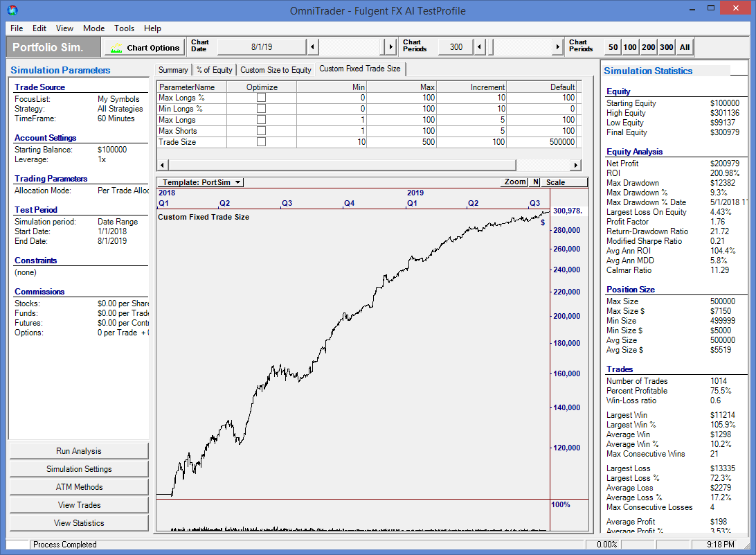The width and height of the screenshot is (756, 555).
Task: Click the Chart Periods slider track
Action: click(x=519, y=47)
